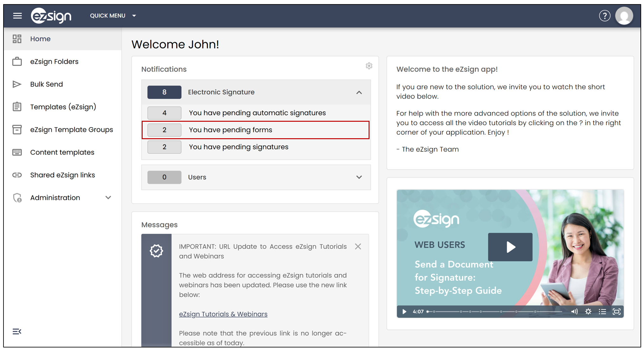Viewport: 644px width, 350px height.
Task: Click the help question mark icon
Action: 604,16
